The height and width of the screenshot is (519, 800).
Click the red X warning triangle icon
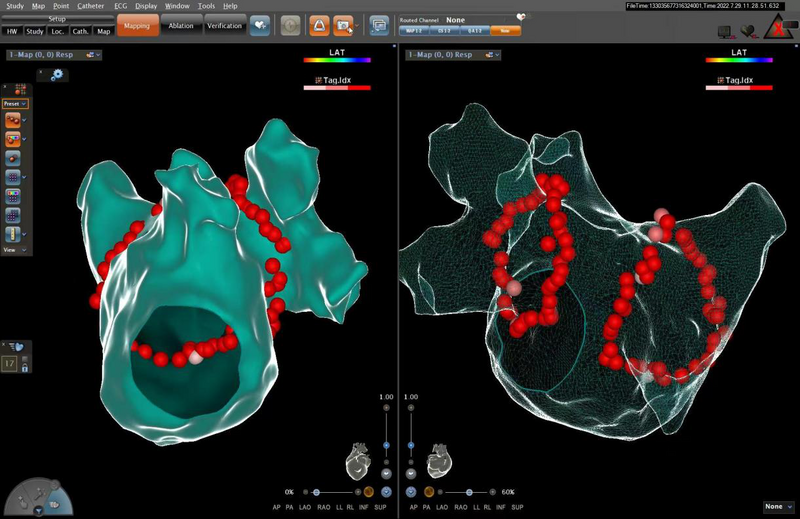[779, 30]
